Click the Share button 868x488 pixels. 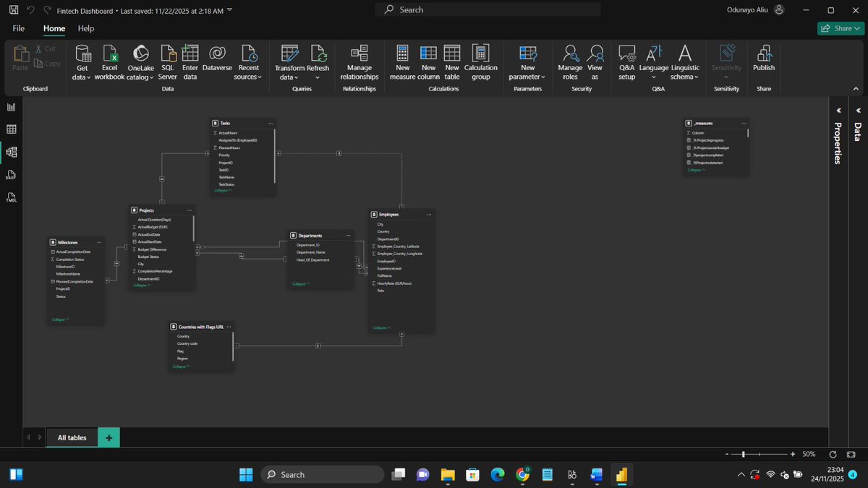tap(840, 28)
